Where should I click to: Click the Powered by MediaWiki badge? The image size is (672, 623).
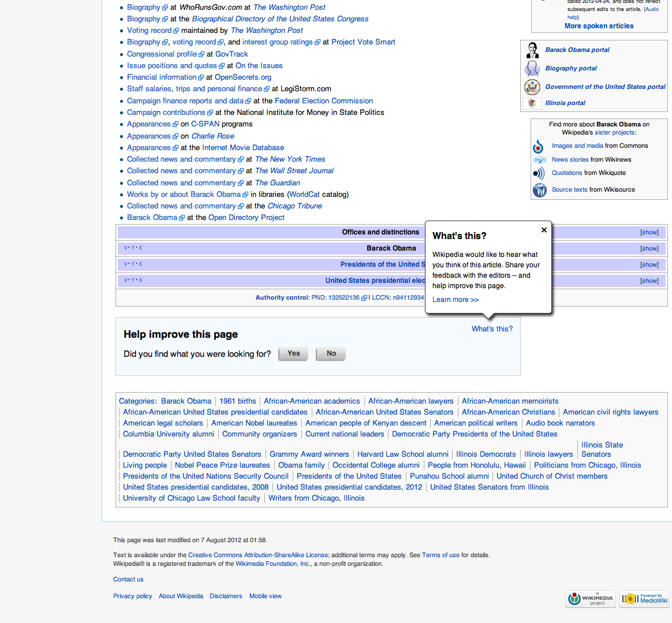[x=644, y=599]
